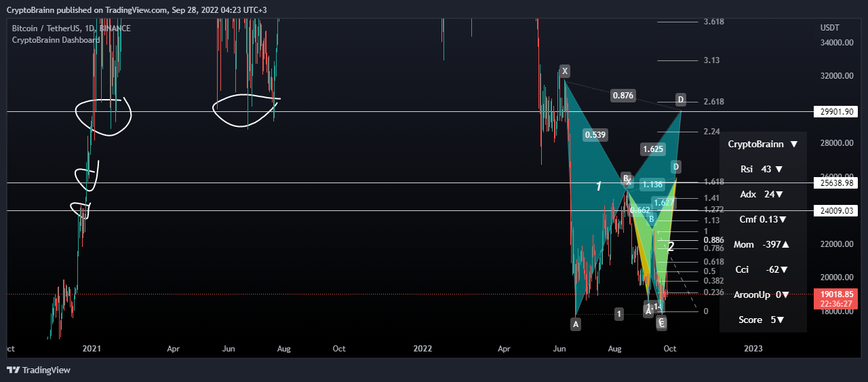Click the TradingView logo at bottom left
Image resolution: width=868 pixels, height=382 pixels.
[39, 370]
